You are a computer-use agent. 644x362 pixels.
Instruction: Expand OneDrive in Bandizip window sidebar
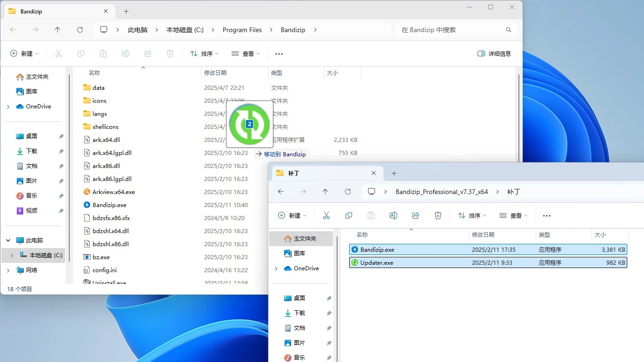tap(8, 107)
